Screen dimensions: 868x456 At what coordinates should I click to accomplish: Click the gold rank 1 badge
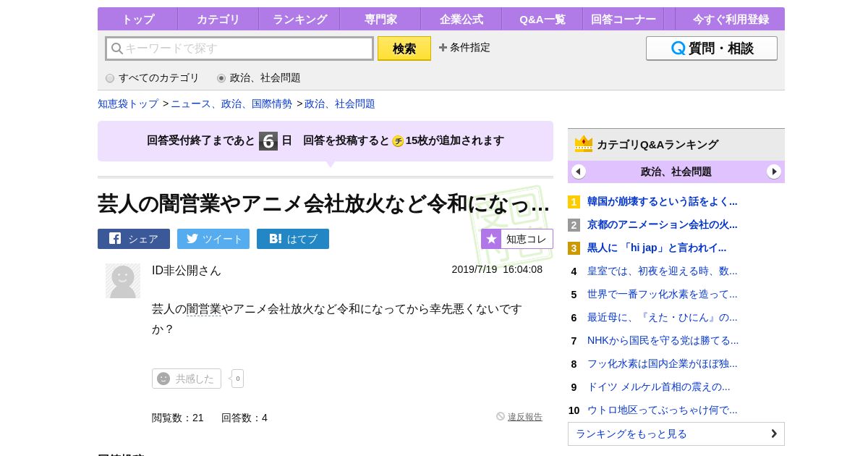pyautogui.click(x=574, y=202)
